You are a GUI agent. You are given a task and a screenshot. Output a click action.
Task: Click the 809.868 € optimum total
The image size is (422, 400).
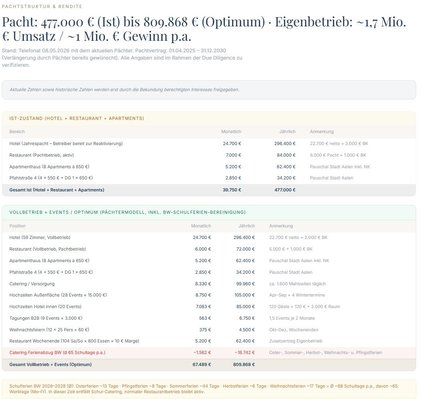click(244, 365)
